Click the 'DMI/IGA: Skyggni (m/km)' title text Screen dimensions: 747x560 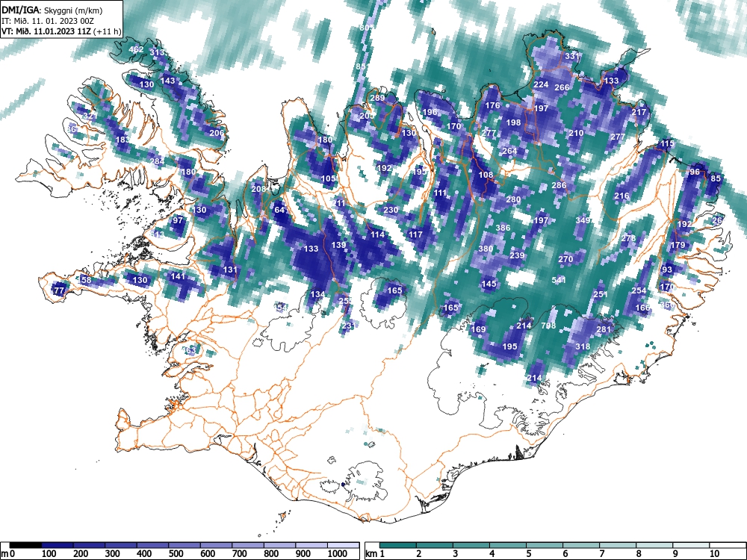click(52, 10)
